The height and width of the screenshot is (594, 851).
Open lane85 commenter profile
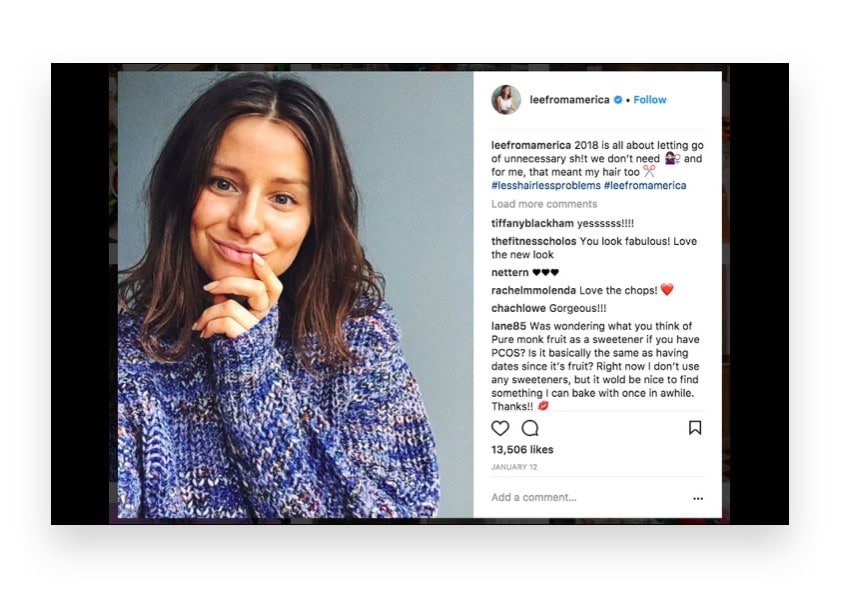click(509, 326)
